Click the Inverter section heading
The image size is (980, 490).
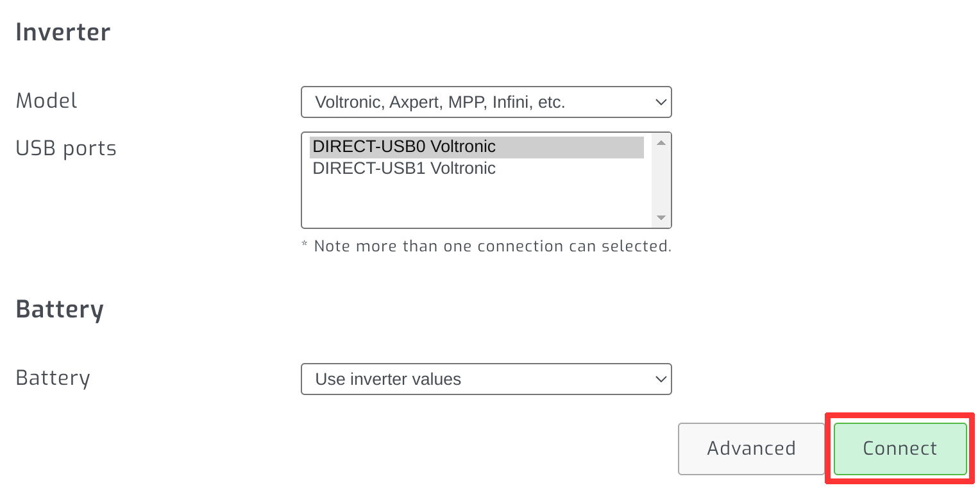pyautogui.click(x=63, y=32)
